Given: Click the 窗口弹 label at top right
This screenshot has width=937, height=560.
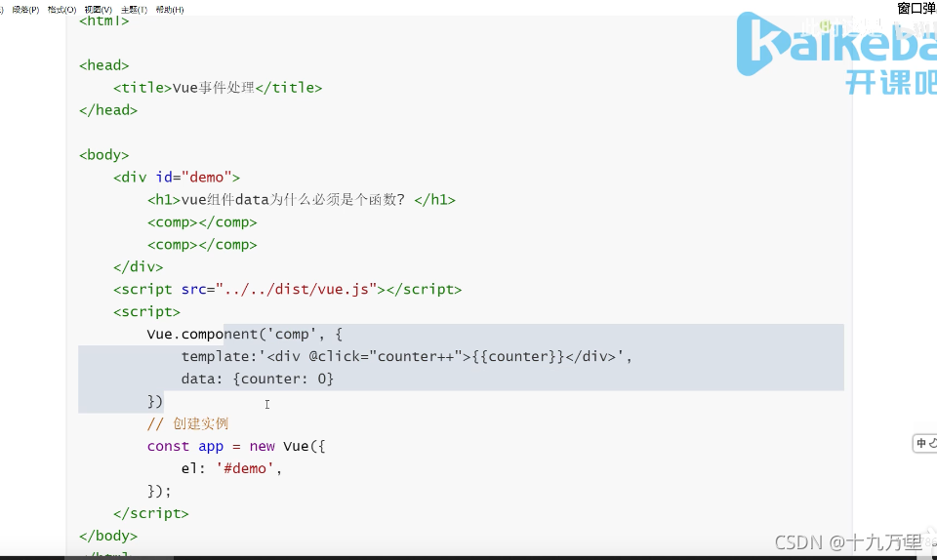Looking at the screenshot, I should coord(917,9).
